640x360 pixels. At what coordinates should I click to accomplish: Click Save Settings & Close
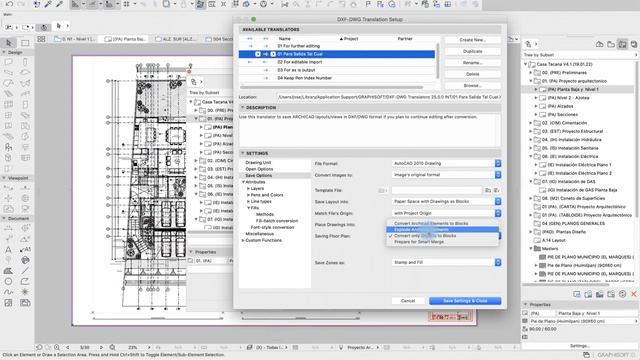[x=465, y=301]
